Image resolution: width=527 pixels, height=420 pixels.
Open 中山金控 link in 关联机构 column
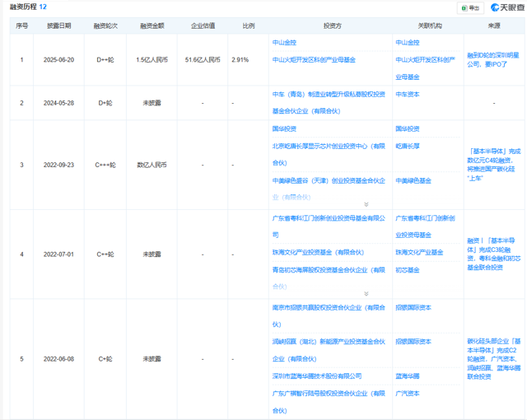[x=408, y=43]
